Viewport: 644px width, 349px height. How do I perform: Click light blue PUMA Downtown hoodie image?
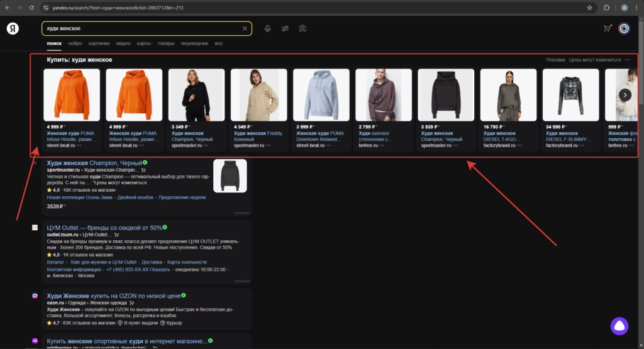tap(321, 95)
